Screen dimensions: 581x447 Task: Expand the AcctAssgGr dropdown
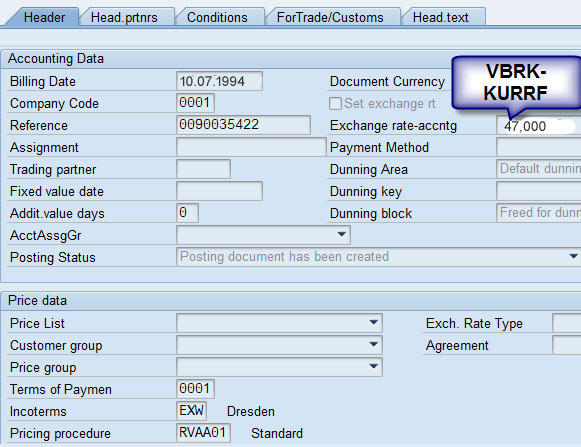pyautogui.click(x=342, y=234)
